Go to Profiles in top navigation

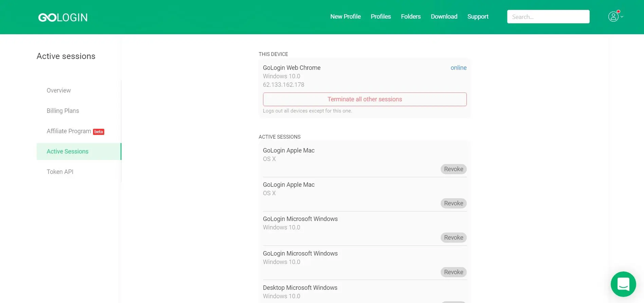click(381, 17)
